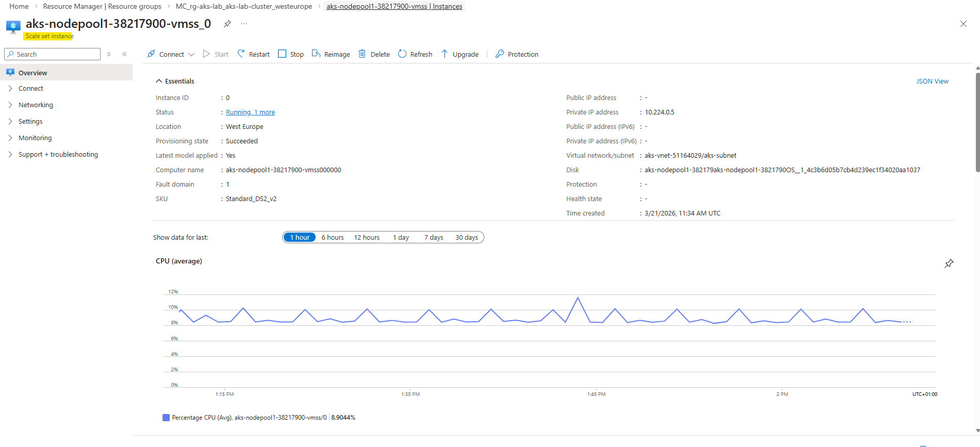Click the Upgrade arrow icon

click(x=445, y=54)
